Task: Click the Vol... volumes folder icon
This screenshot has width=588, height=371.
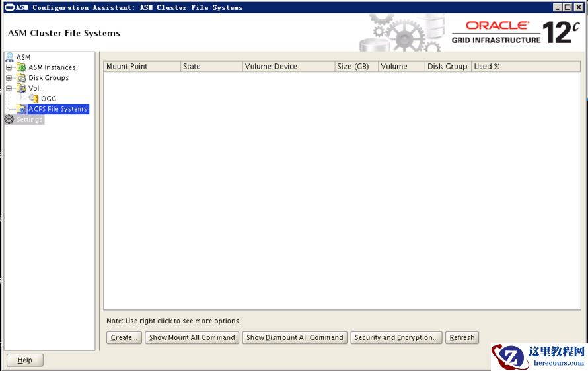Action: 21,88
